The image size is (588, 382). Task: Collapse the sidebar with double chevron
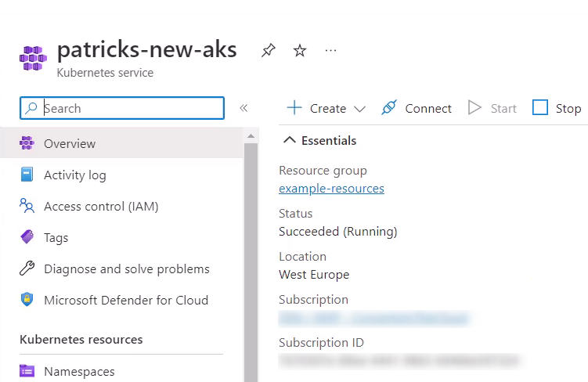243,108
